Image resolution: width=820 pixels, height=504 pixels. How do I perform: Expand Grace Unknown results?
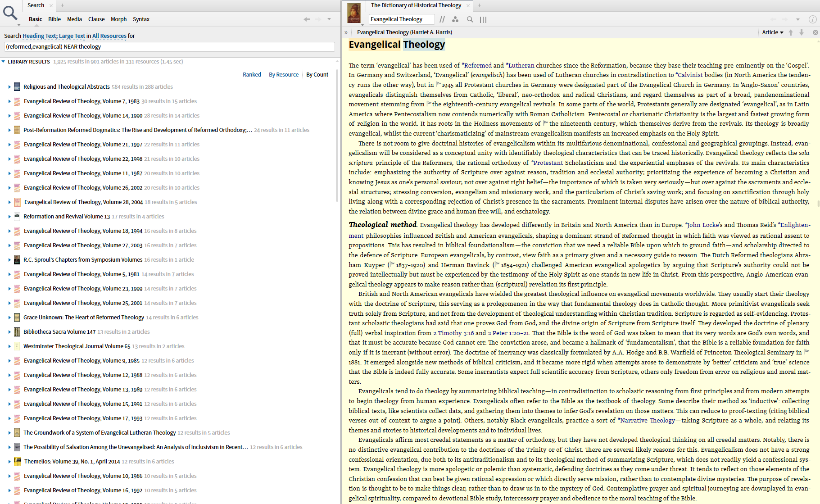tap(9, 318)
